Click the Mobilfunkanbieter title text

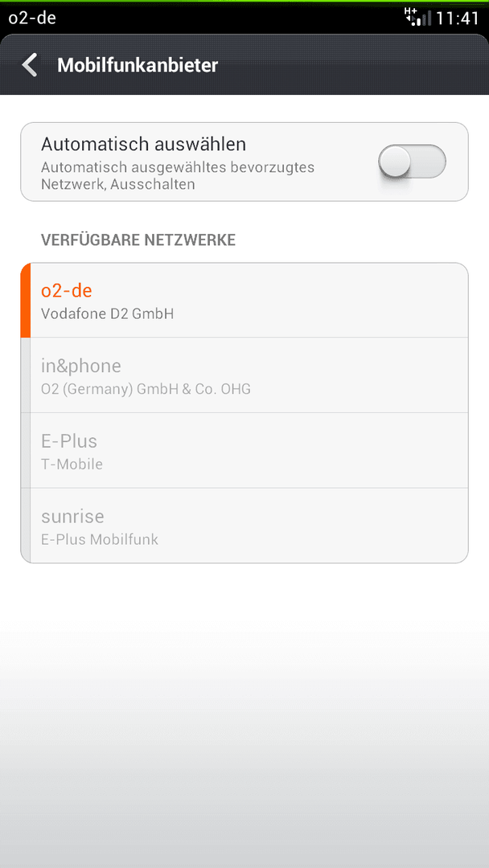pyautogui.click(x=138, y=65)
